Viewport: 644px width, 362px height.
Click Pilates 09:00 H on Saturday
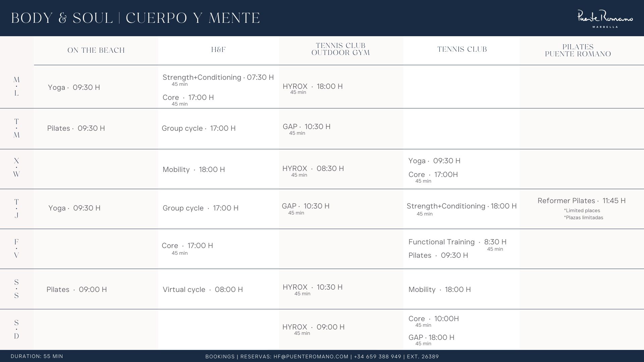pos(76,290)
